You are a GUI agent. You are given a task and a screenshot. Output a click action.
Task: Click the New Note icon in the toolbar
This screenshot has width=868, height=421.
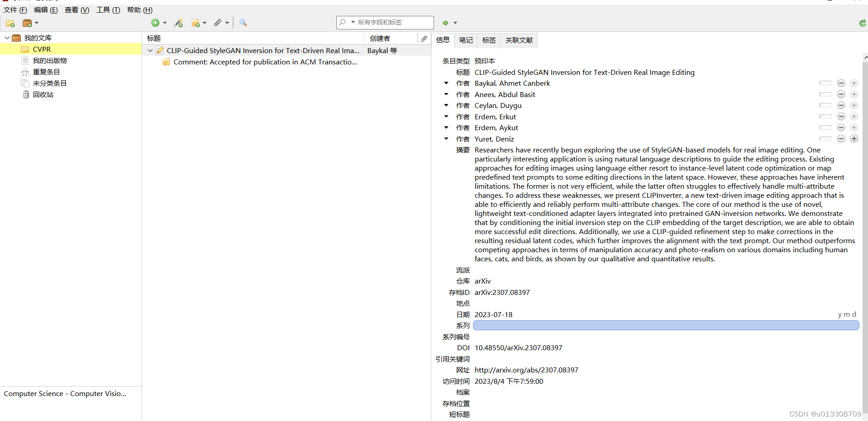[196, 23]
